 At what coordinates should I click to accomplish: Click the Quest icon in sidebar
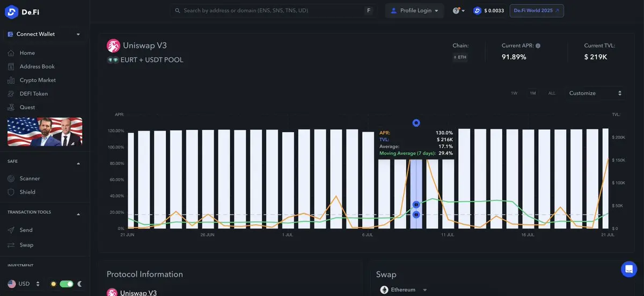click(11, 107)
